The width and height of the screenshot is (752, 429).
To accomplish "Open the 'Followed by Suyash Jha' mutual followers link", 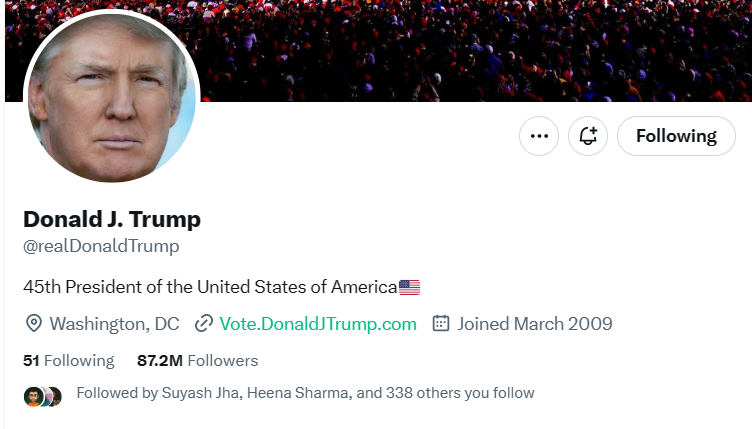I will (305, 393).
